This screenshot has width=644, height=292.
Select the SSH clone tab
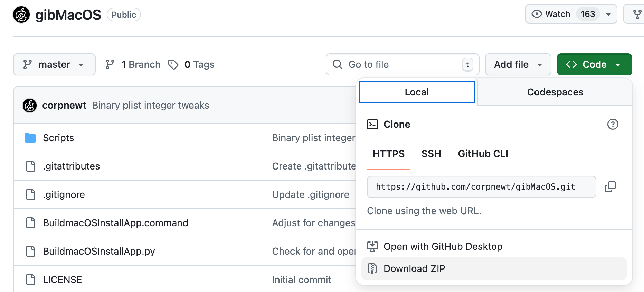tap(431, 154)
